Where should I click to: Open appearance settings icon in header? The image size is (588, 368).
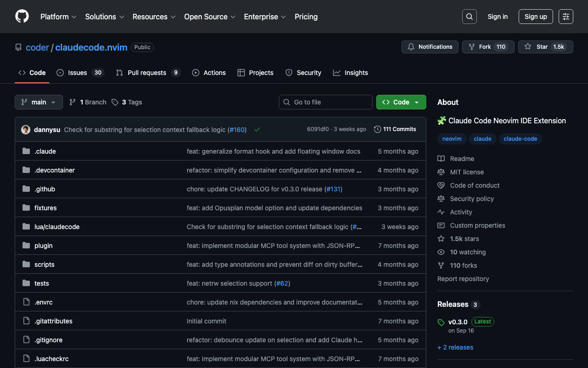point(565,17)
